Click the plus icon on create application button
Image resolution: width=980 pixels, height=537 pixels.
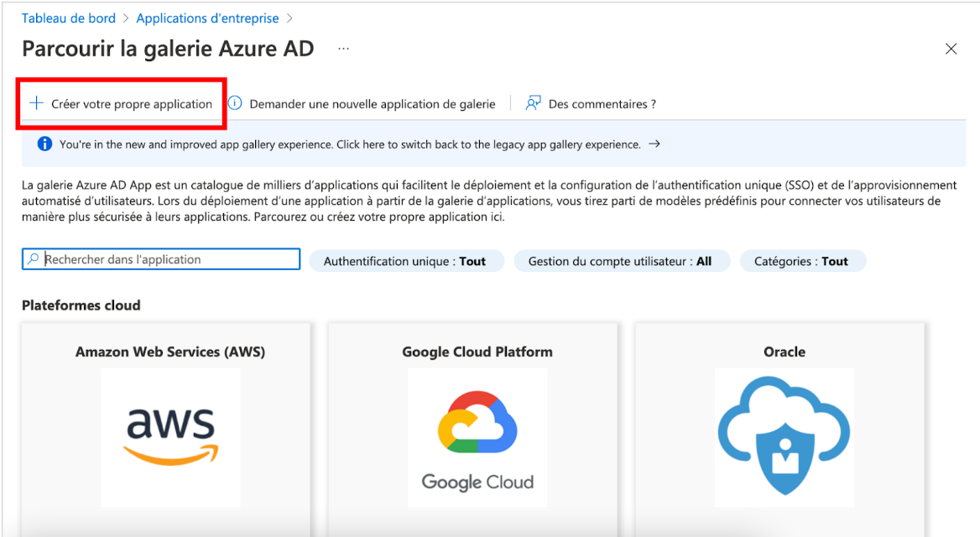pyautogui.click(x=36, y=102)
